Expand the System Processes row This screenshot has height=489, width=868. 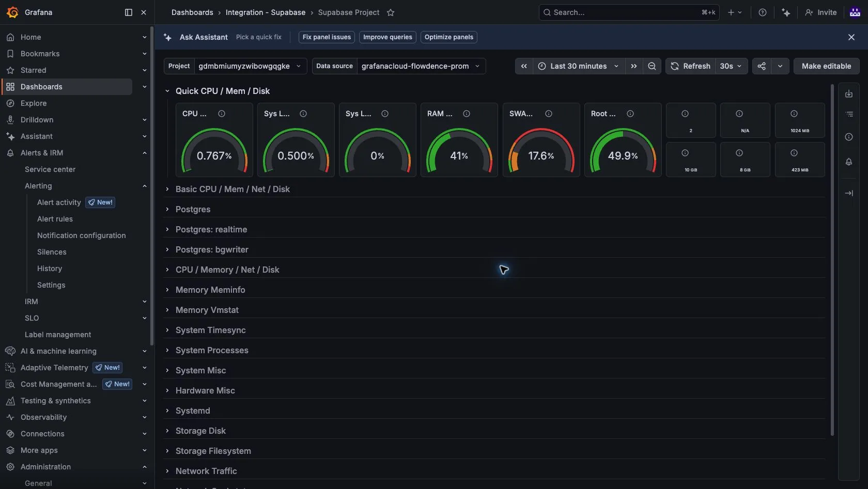click(167, 350)
